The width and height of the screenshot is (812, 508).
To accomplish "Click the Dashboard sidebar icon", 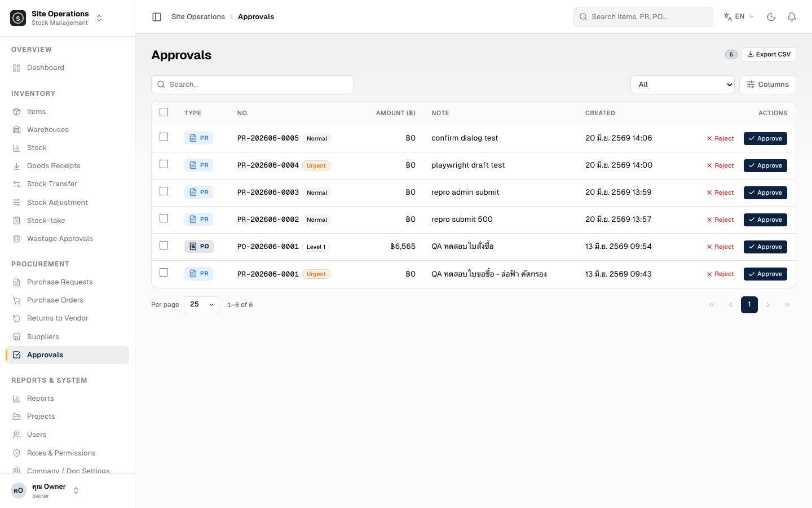I will pos(17,68).
